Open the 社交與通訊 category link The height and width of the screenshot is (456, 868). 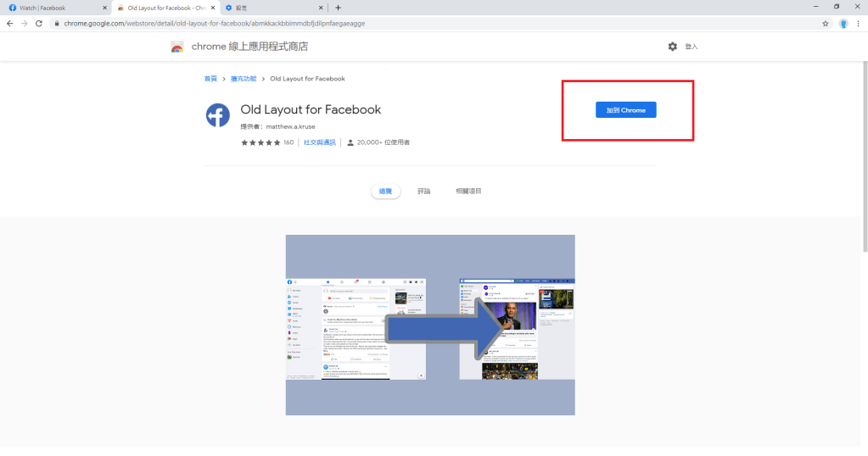320,142
